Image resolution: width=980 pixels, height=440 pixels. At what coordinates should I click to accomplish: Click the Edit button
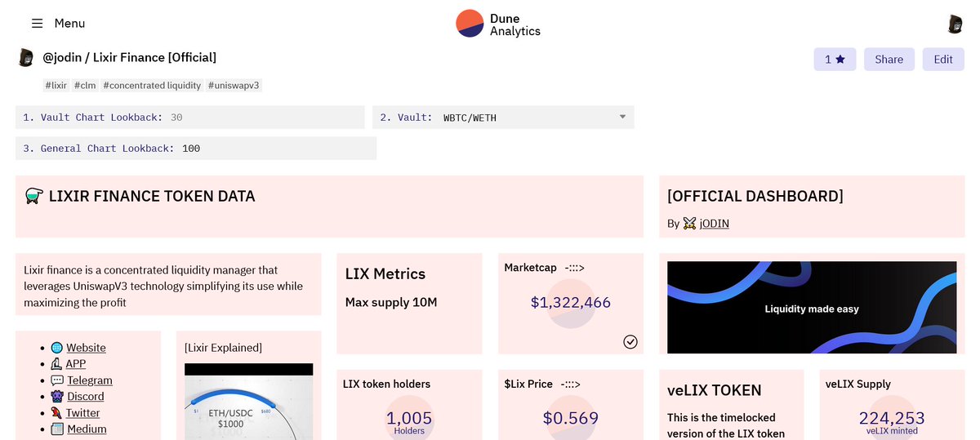point(943,60)
